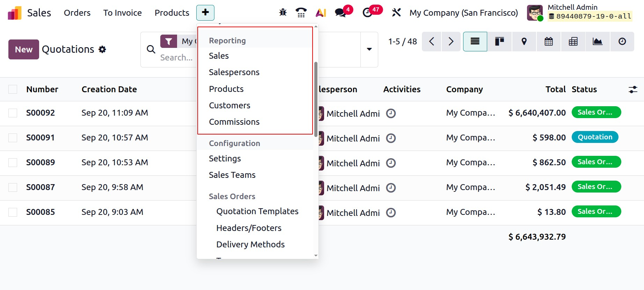Screen dimensions: 644x290
Task: Open the conversations chat icon
Action: point(340,13)
